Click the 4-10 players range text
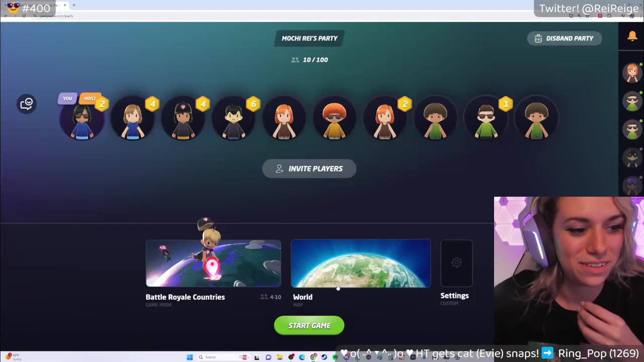Viewport: 644px width, 362px height. tap(275, 297)
